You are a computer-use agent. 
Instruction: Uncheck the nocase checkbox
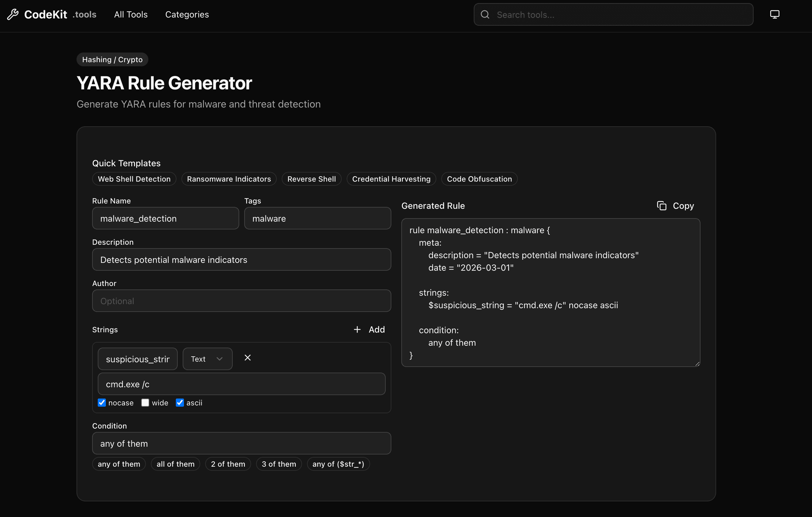click(102, 402)
